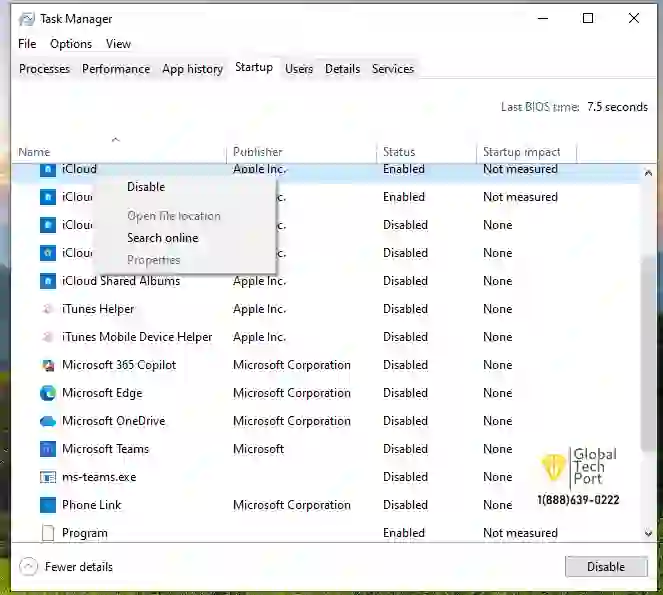The height and width of the screenshot is (595, 663).
Task: Switch to the Processes tab
Action: pos(44,69)
